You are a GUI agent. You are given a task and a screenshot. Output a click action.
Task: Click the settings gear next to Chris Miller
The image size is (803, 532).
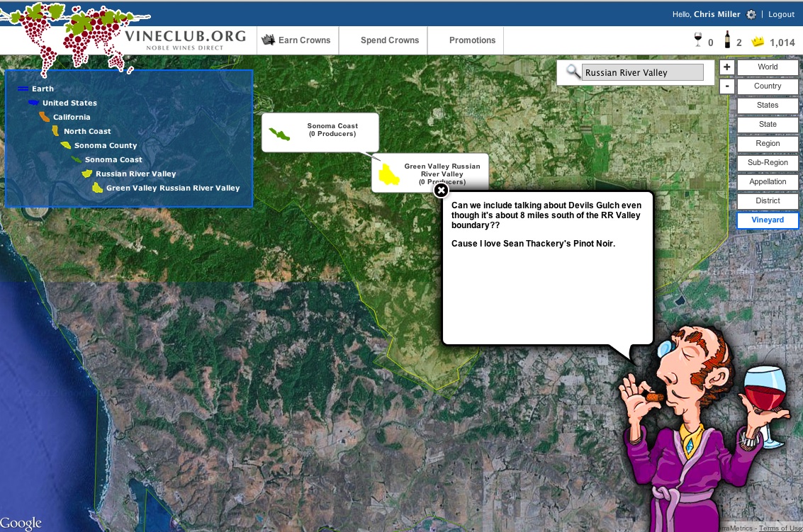(x=751, y=14)
